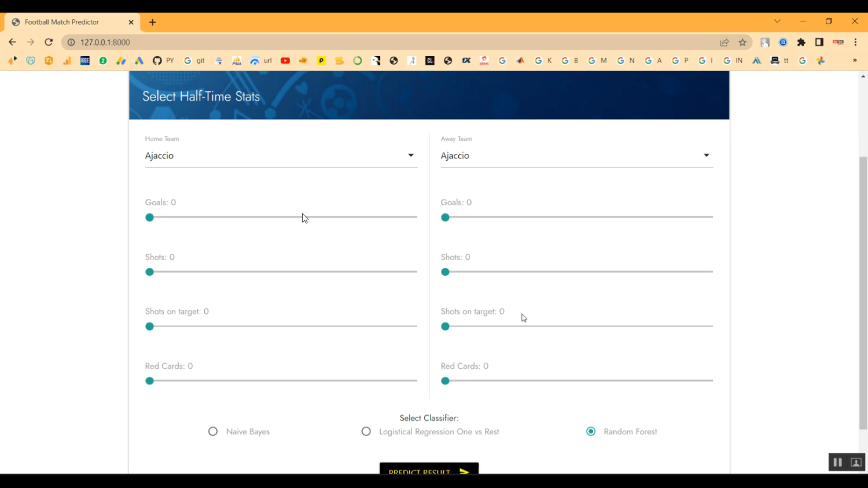Open the Google N bookmark
The height and width of the screenshot is (488, 868).
(626, 61)
